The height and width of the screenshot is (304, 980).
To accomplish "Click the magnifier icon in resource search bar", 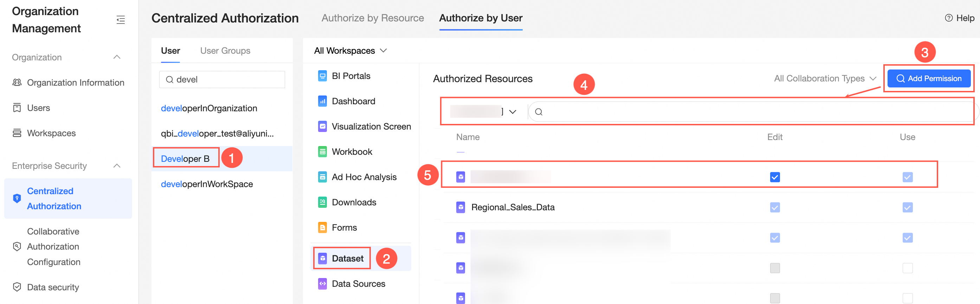I will tap(539, 112).
